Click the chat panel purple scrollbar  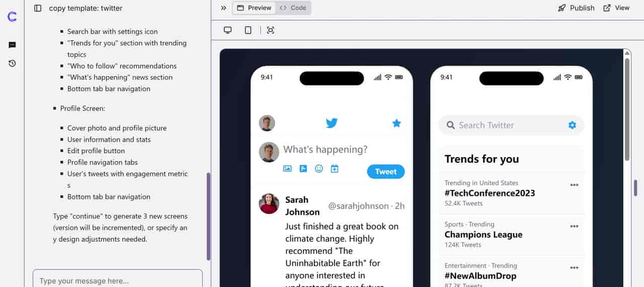[x=208, y=217]
